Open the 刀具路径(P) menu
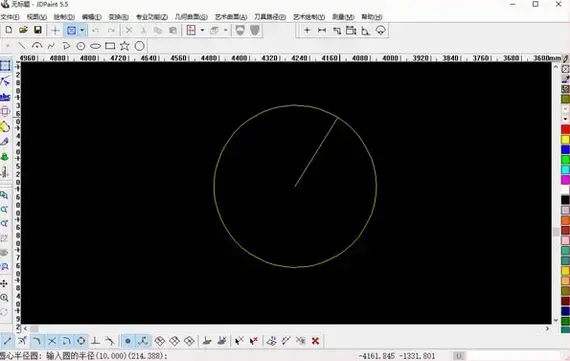This screenshot has width=570, height=361. [270, 17]
